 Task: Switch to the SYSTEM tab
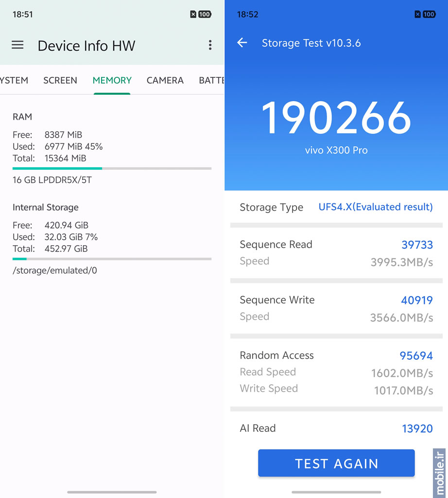click(x=14, y=80)
